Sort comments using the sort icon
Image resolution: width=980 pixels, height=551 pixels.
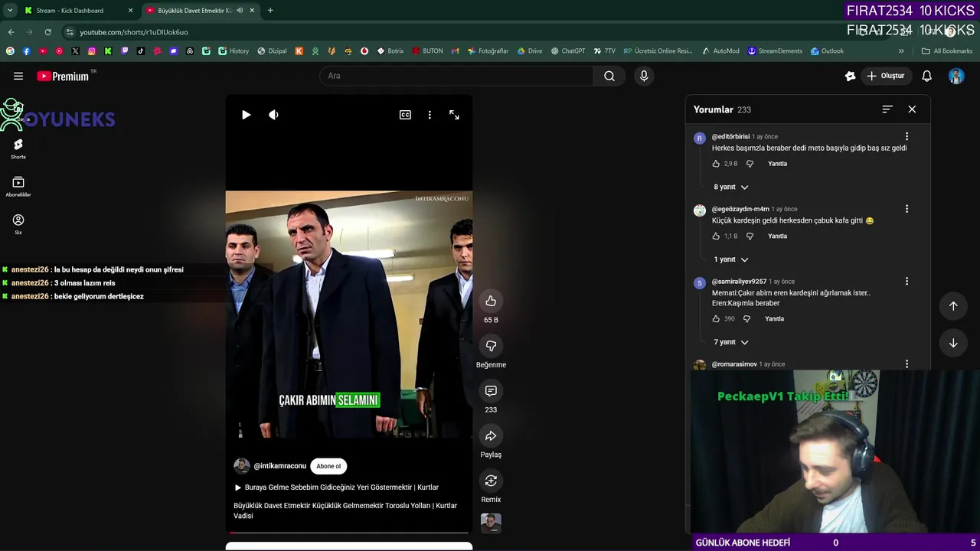coord(887,109)
